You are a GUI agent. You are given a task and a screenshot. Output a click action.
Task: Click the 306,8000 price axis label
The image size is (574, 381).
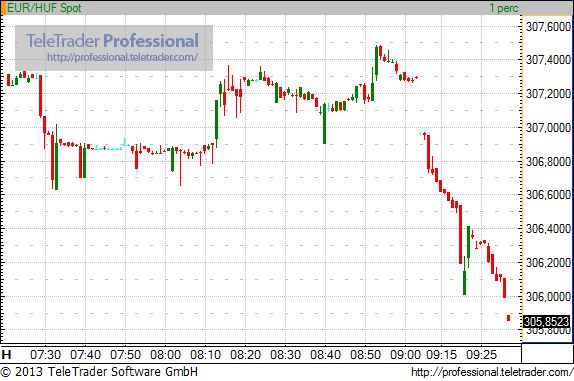[548, 161]
